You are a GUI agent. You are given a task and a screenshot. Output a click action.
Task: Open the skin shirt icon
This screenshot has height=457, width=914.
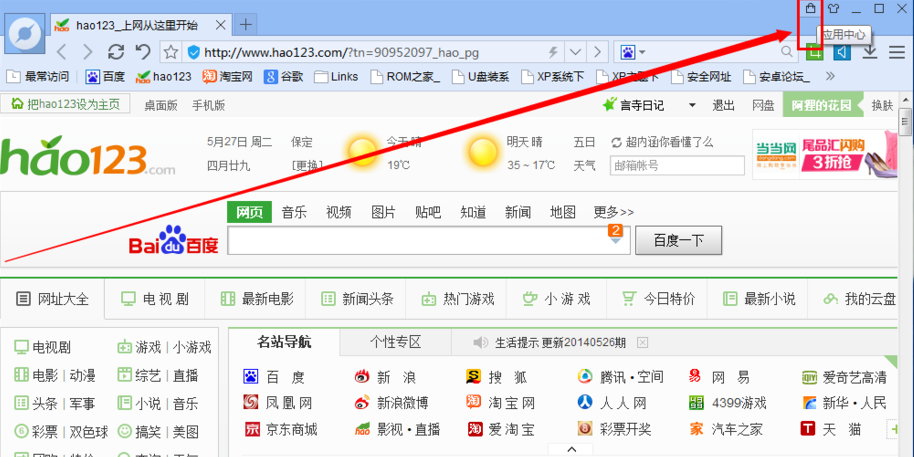click(x=834, y=9)
